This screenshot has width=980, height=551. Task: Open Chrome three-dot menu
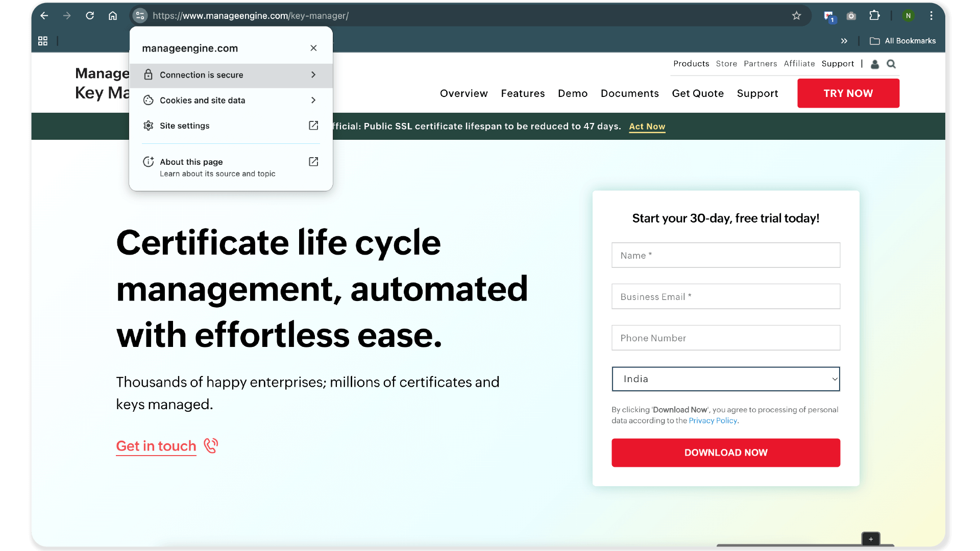931,16
